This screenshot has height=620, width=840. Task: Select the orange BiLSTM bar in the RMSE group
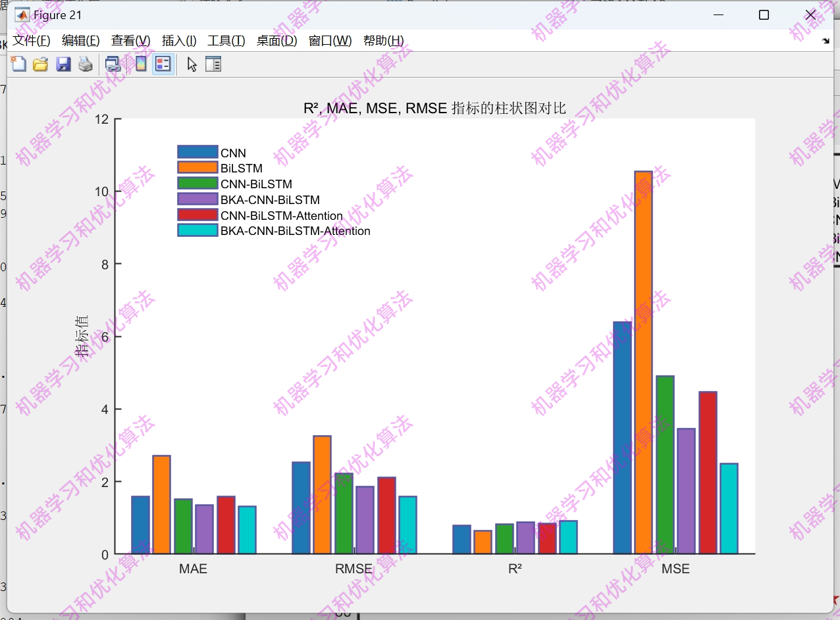click(322, 495)
